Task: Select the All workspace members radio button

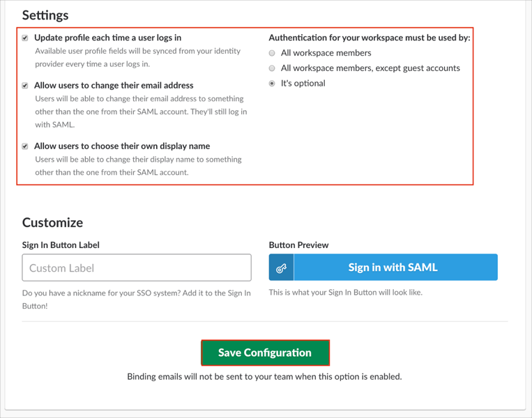Action: point(272,53)
